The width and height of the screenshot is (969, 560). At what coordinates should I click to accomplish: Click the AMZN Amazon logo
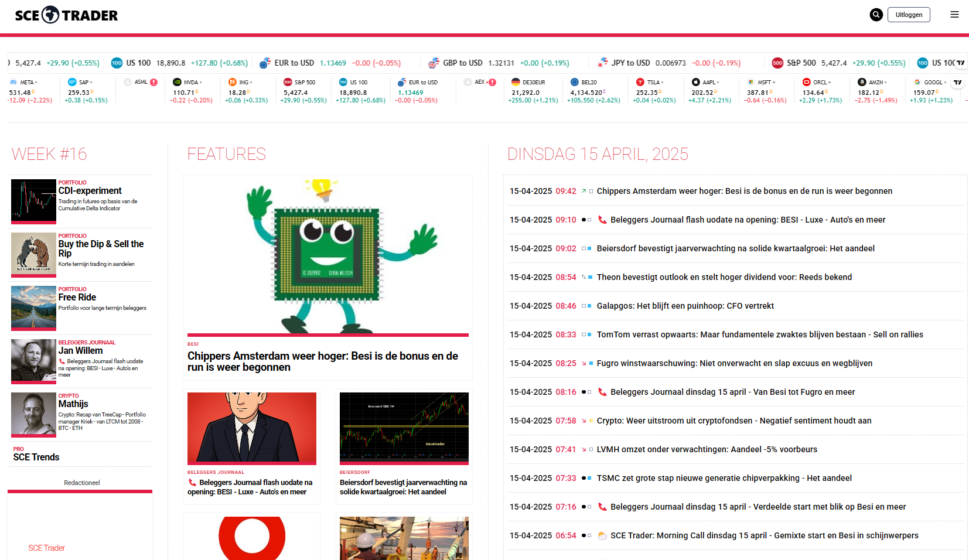(862, 82)
